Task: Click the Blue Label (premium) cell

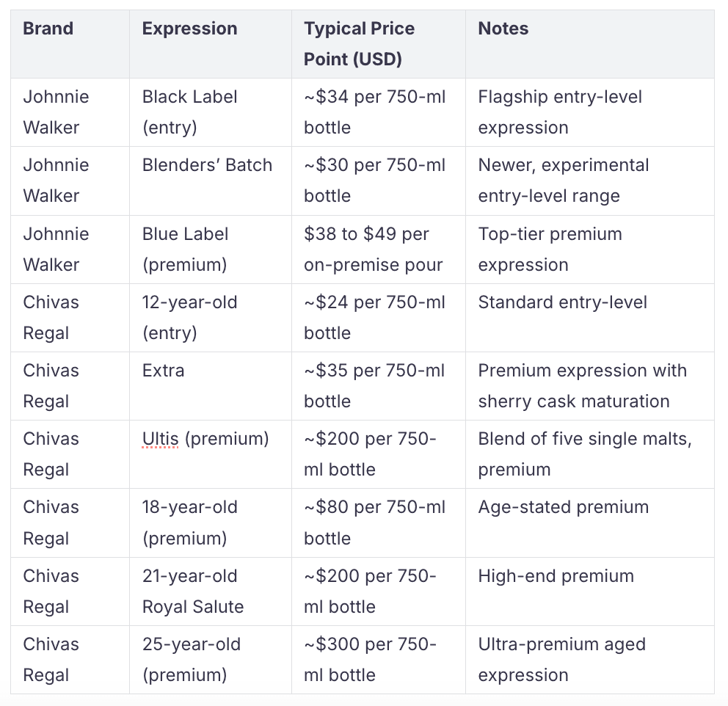Action: [211, 250]
